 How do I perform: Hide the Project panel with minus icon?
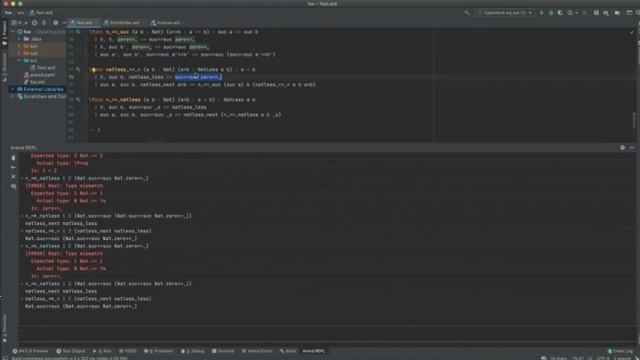tap(64, 23)
